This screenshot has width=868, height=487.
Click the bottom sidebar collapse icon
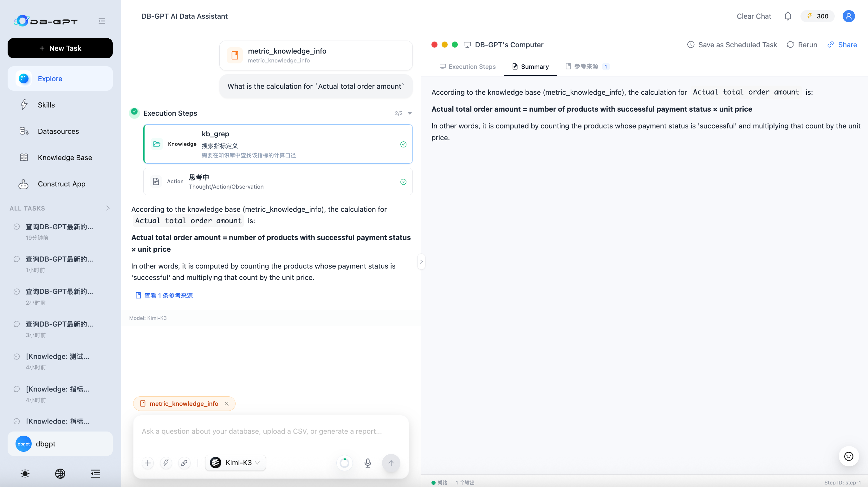tap(95, 473)
